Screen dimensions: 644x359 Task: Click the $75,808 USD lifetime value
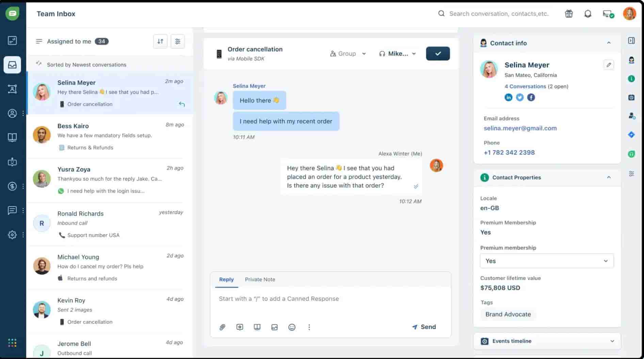500,288
